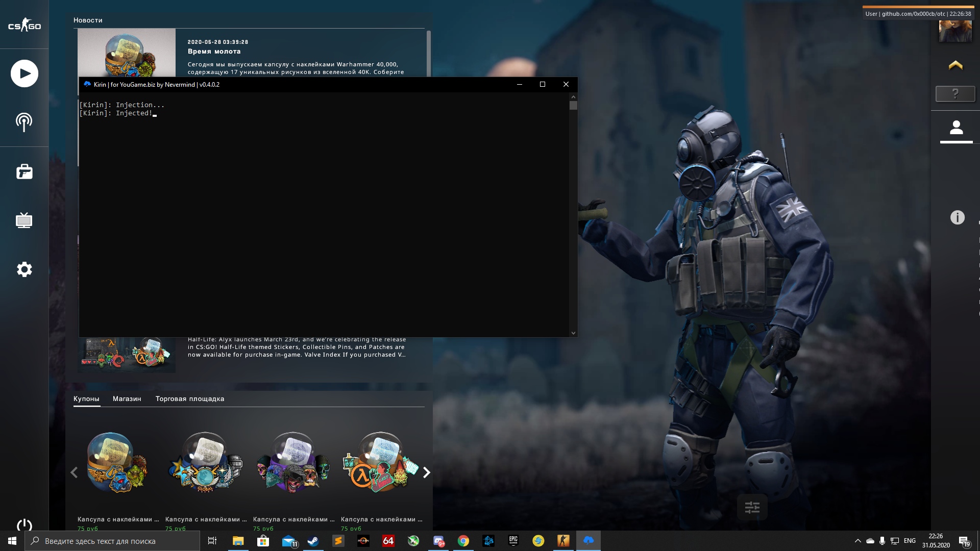This screenshot has height=551, width=980.
Task: Select the skull sticker capsule
Action: tap(293, 462)
